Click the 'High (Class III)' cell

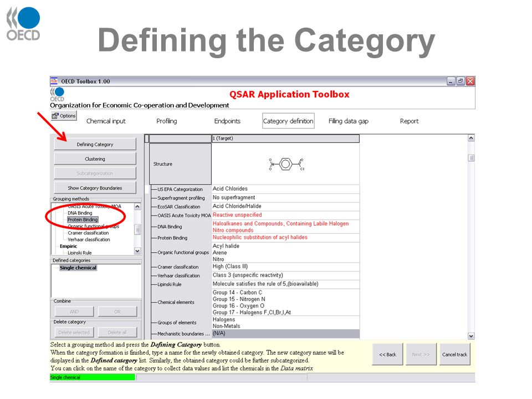pos(285,267)
